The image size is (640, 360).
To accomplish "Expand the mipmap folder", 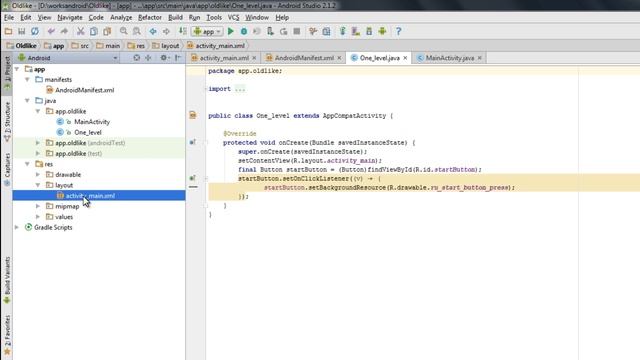I will (x=38, y=206).
